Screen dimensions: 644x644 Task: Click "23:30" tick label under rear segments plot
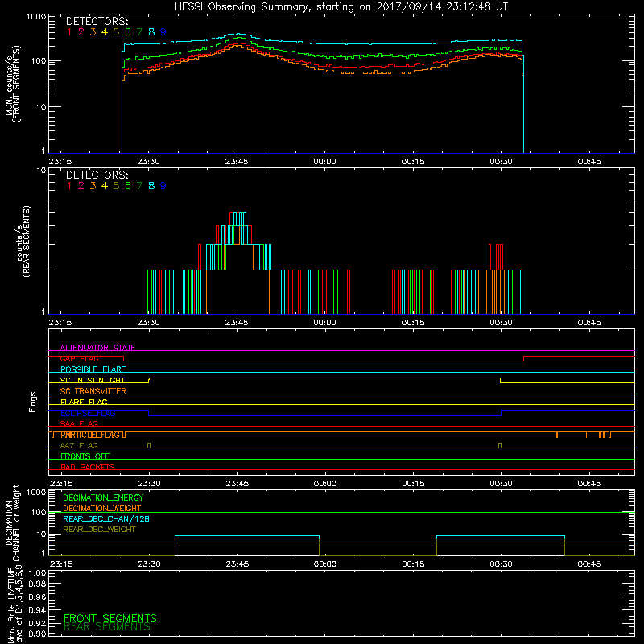point(148,323)
